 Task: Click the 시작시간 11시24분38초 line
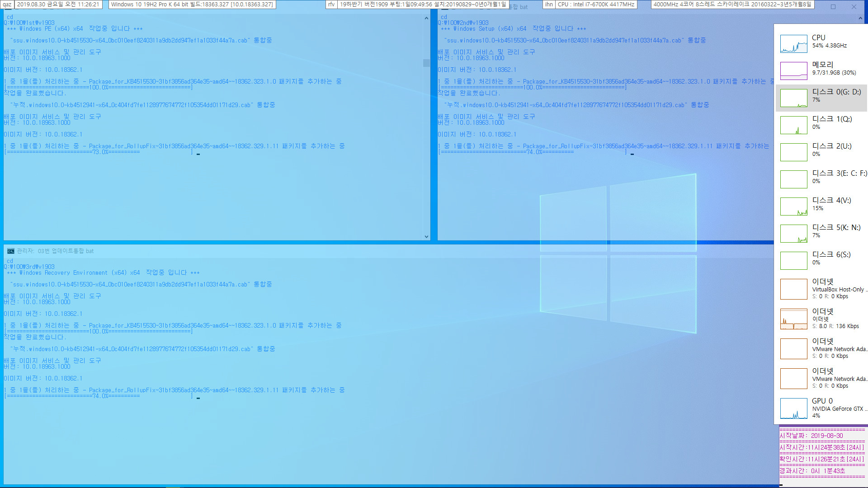[x=821, y=447]
